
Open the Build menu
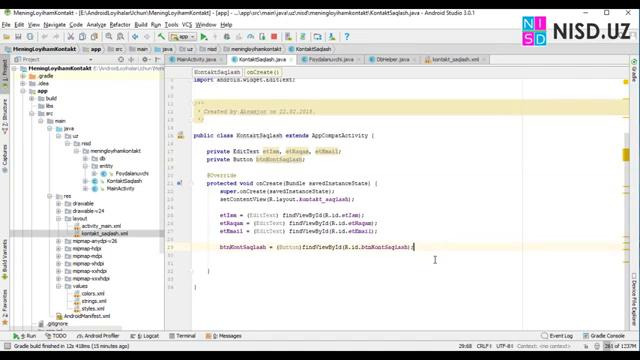(x=141, y=25)
